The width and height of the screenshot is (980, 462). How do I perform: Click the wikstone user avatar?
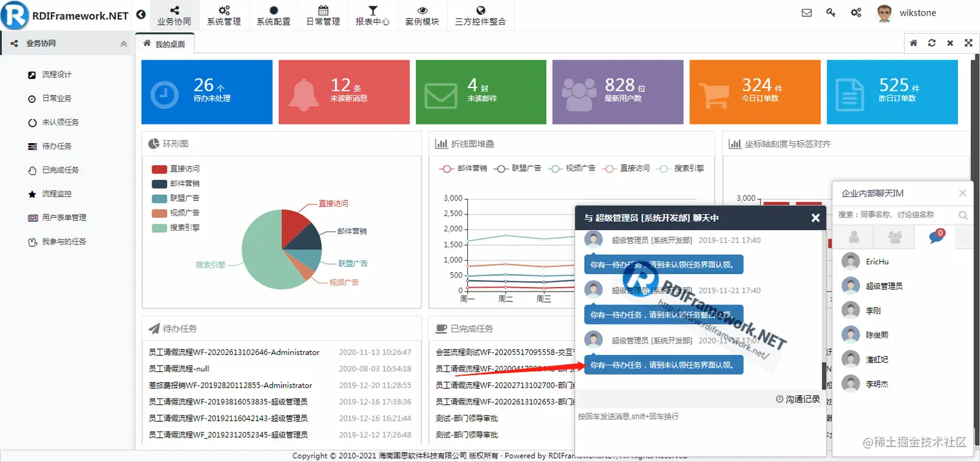coord(884,13)
